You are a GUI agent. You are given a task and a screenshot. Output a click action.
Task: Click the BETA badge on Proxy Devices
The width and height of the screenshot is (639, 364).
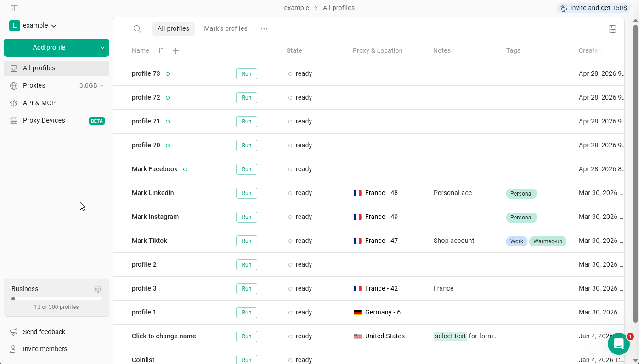point(97,121)
